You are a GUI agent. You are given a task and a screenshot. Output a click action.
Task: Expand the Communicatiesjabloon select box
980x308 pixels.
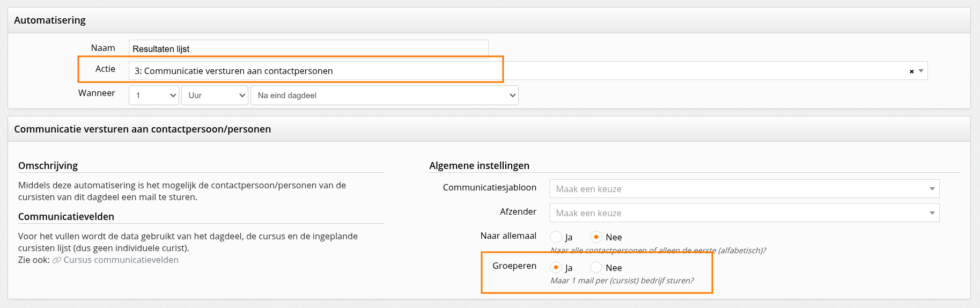point(745,189)
